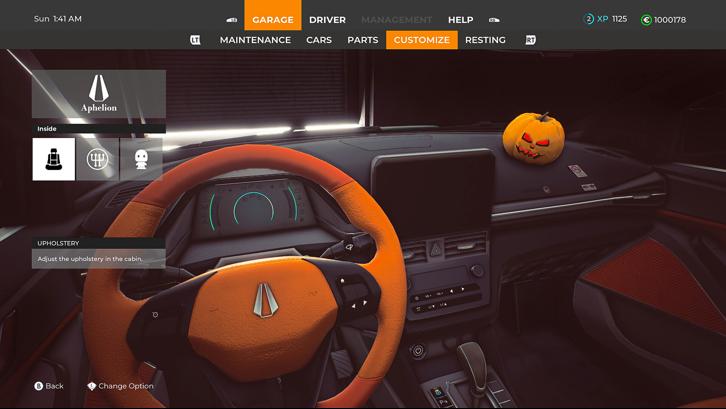Image resolution: width=726 pixels, height=409 pixels.
Task: Click the Aphelion brand logo panel
Action: pyautogui.click(x=99, y=94)
